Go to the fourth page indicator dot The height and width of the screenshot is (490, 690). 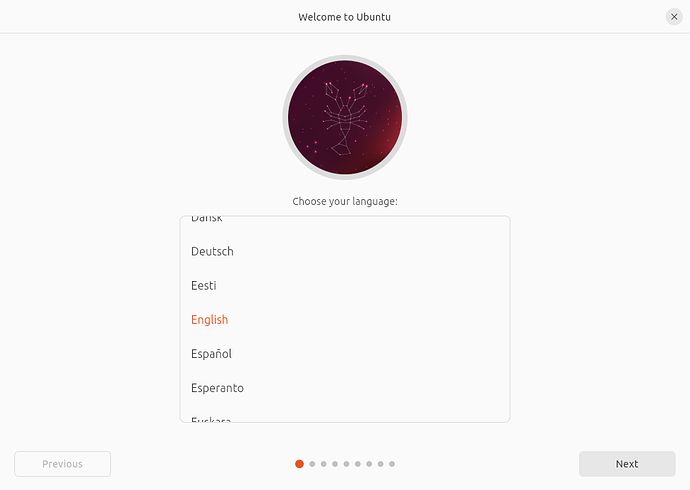tap(335, 464)
